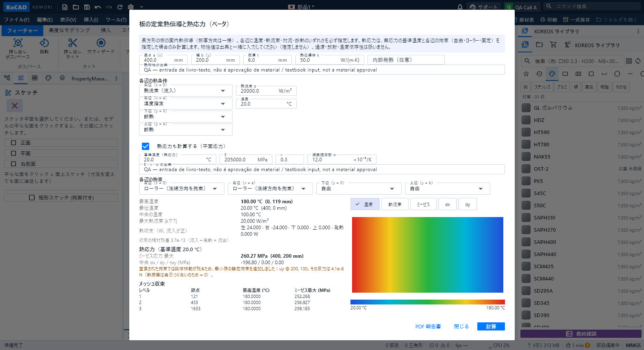The image size is (644, 350).
Task: Toggle the library grid view icon
Action: 629,61
